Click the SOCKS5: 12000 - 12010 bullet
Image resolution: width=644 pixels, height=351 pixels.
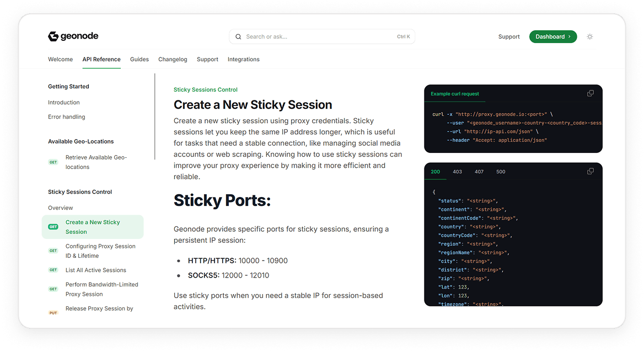pyautogui.click(x=229, y=275)
